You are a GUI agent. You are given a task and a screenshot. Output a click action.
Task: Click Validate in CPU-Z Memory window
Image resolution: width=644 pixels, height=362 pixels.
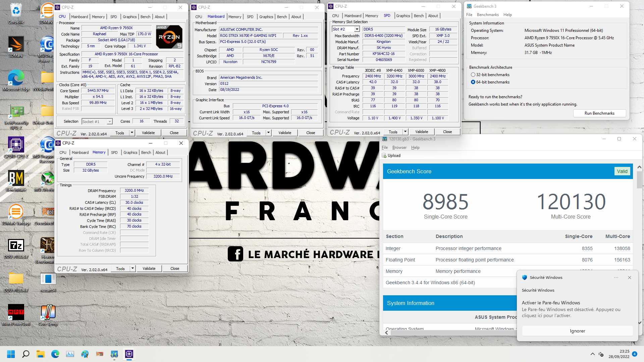[x=149, y=269]
